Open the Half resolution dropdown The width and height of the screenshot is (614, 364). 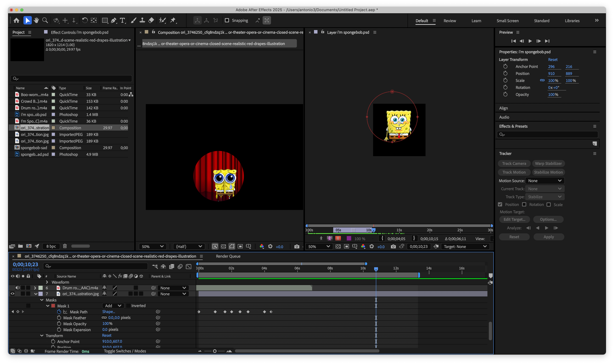pos(189,246)
